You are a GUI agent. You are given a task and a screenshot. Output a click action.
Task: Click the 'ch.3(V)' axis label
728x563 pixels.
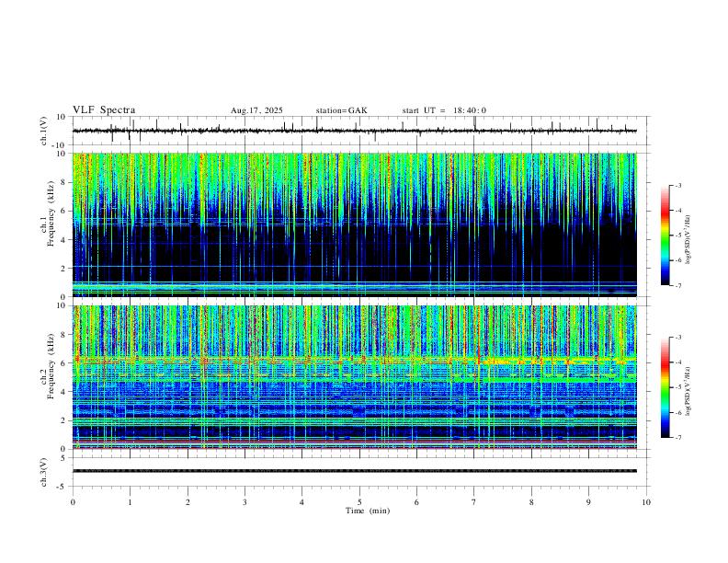[44, 472]
